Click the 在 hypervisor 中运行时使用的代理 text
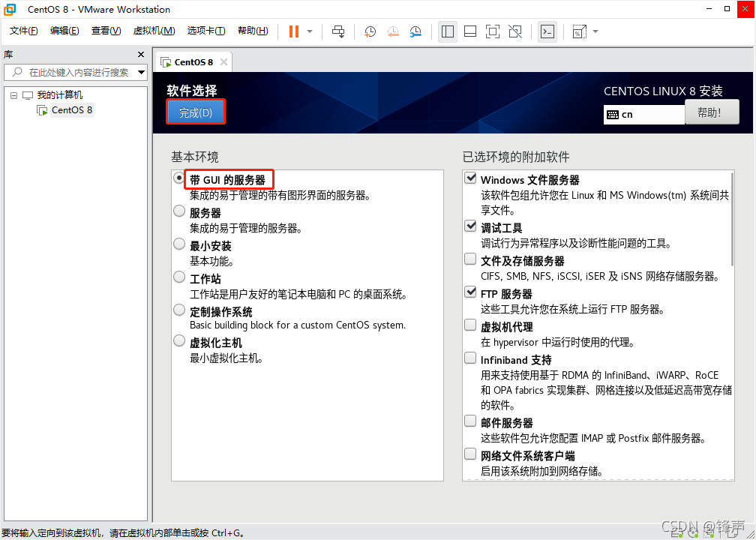The height and width of the screenshot is (540, 756). 557,342
